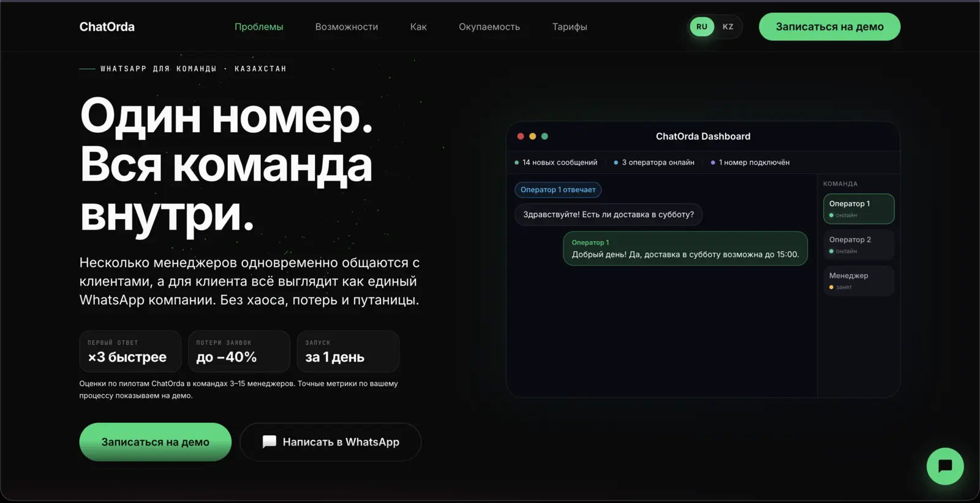980x503 pixels.
Task: Click WHATSAPP ДЛЯ КОМАНДЫ · КАЗАХСТАН tagline
Action: click(x=194, y=69)
